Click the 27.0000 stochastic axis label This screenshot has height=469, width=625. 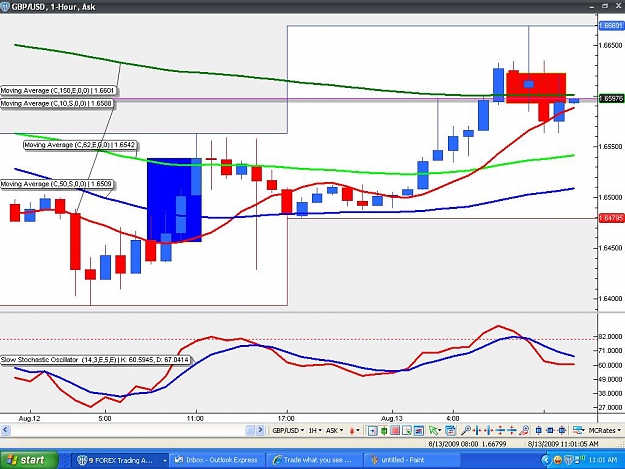[611, 407]
